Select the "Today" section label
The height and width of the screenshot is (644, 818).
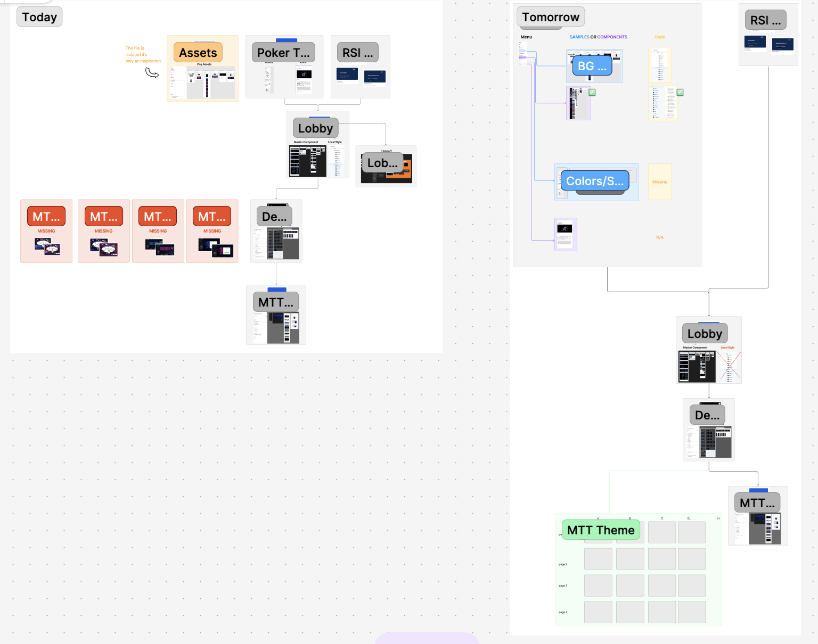tap(39, 17)
